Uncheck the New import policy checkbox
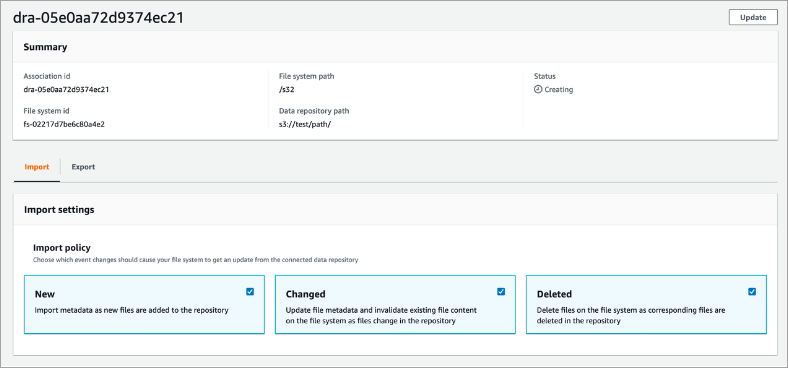 coord(250,292)
